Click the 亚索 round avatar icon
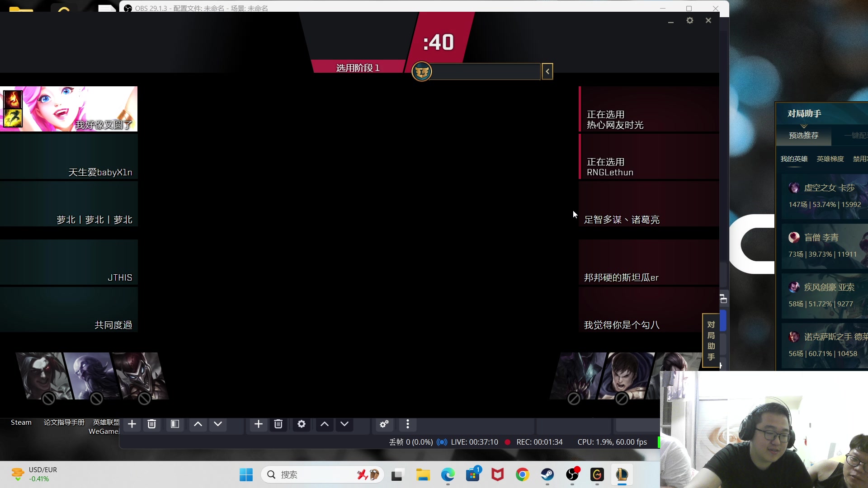 click(x=794, y=287)
